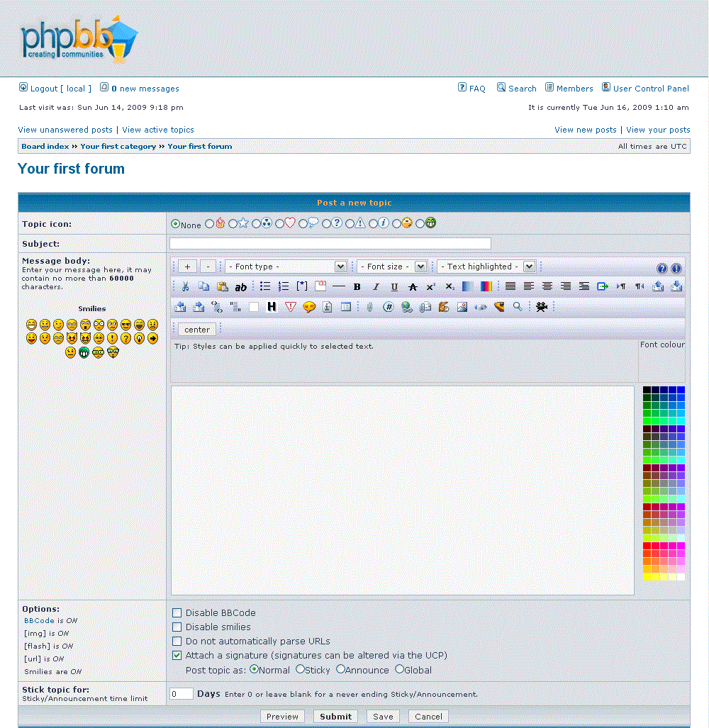This screenshot has width=709, height=728.
Task: Enable the Disable BBCode checkbox
Action: pos(177,613)
